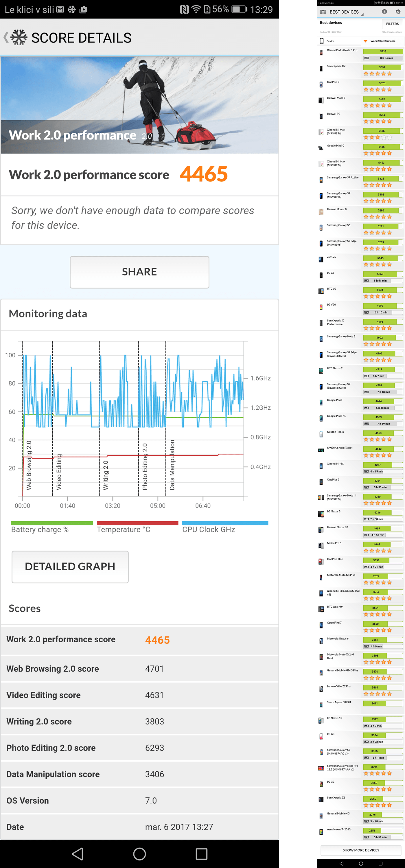
Task: Tap the Work 2.0 performance banner image
Action: tap(139, 105)
